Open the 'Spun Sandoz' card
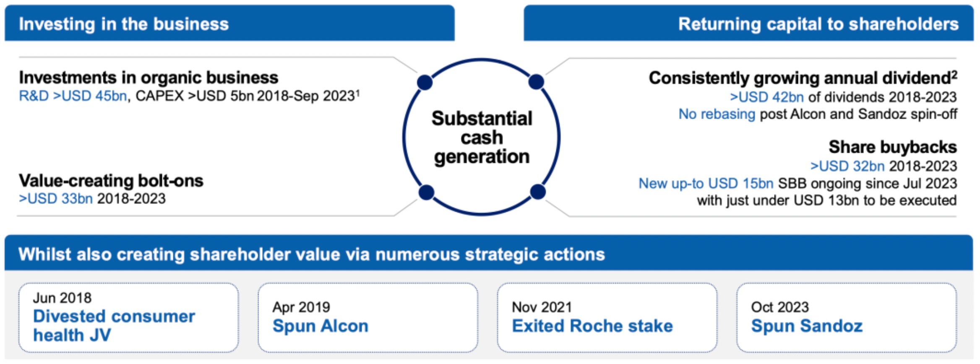This screenshot has width=980, height=364. (846, 317)
